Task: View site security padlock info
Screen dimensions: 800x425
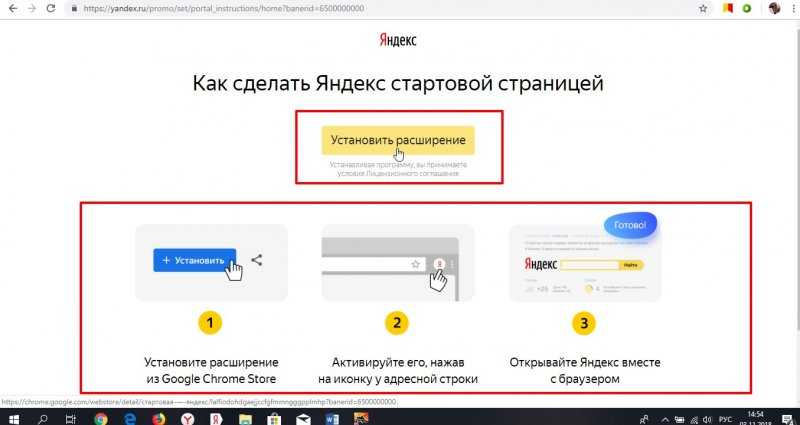Action: (x=75, y=9)
